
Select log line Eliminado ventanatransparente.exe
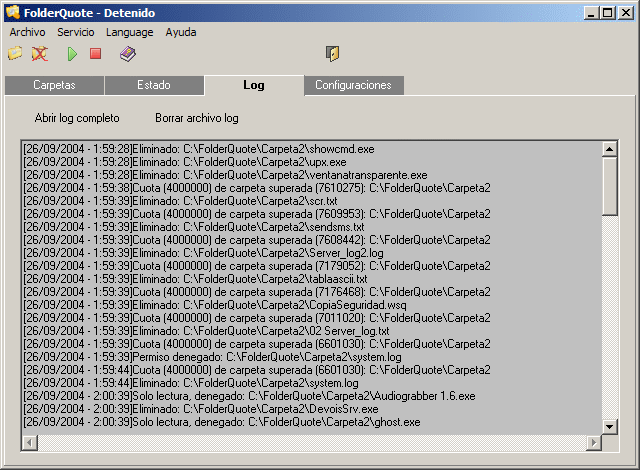point(225,175)
